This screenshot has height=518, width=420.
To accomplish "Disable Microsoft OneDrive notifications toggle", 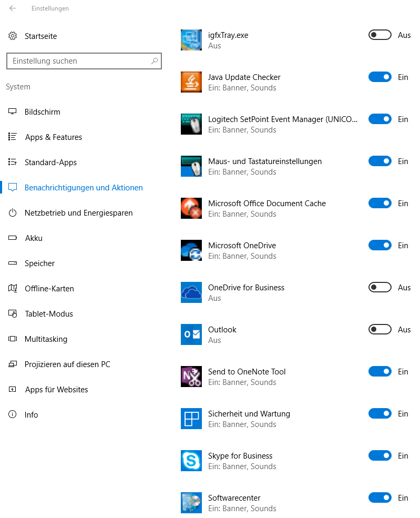I will [x=380, y=245].
